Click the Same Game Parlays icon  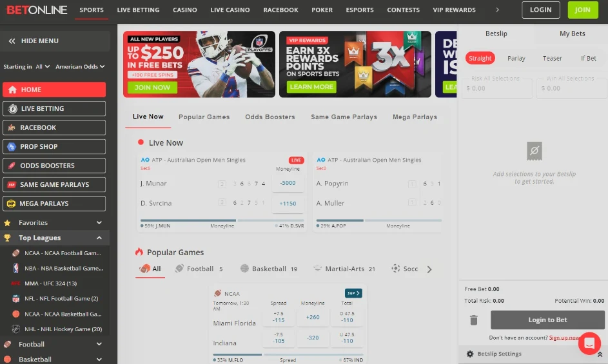(x=12, y=184)
